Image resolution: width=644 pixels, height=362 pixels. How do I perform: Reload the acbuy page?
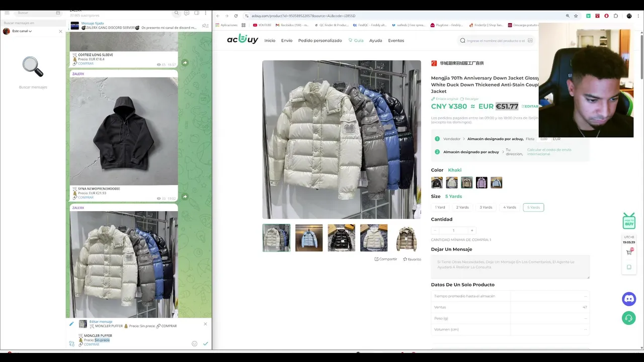click(x=235, y=16)
